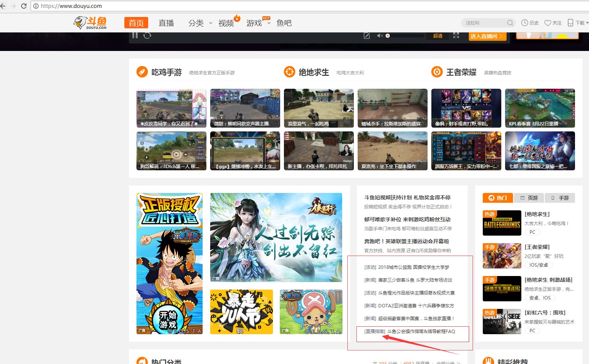The height and width of the screenshot is (364, 589).
Task: Open the 直播 live menu item
Action: 166,23
